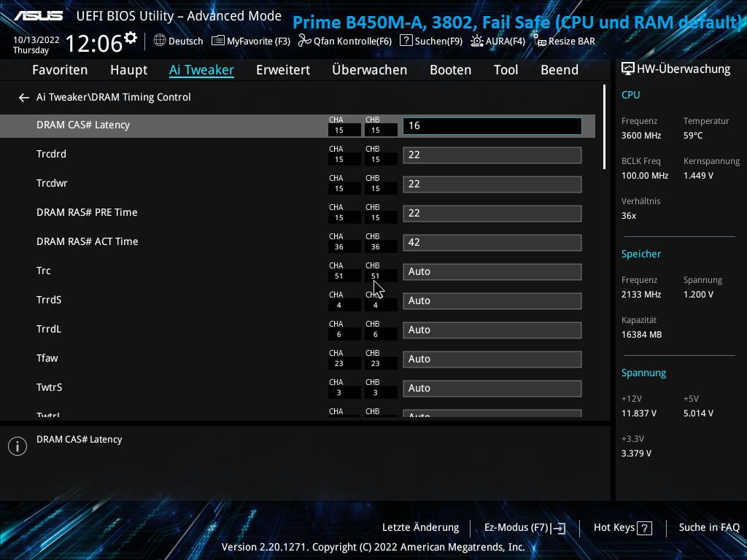Image resolution: width=747 pixels, height=560 pixels.
Task: Select the Ai Tweaker tab
Action: (201, 70)
